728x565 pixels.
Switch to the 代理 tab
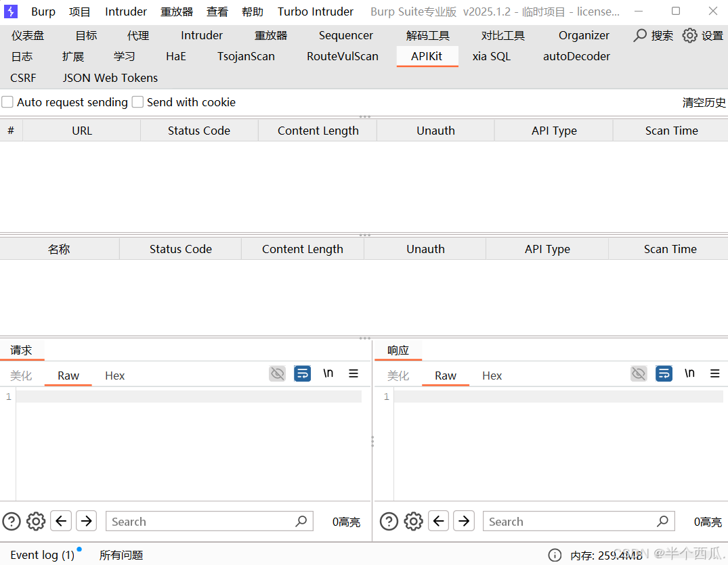[x=138, y=35]
